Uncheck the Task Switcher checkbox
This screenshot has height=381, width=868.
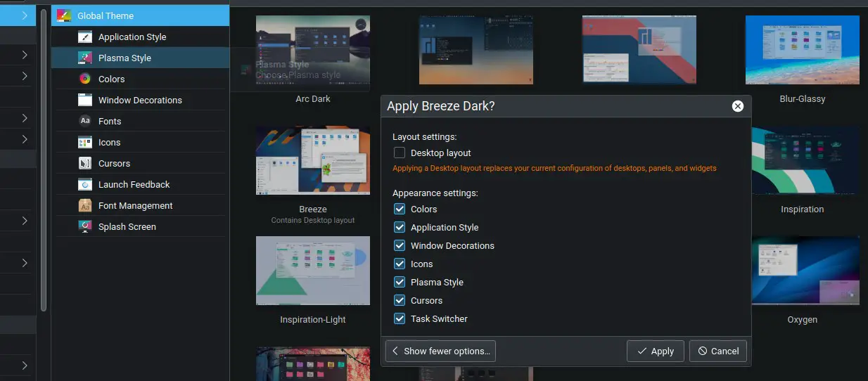point(400,318)
